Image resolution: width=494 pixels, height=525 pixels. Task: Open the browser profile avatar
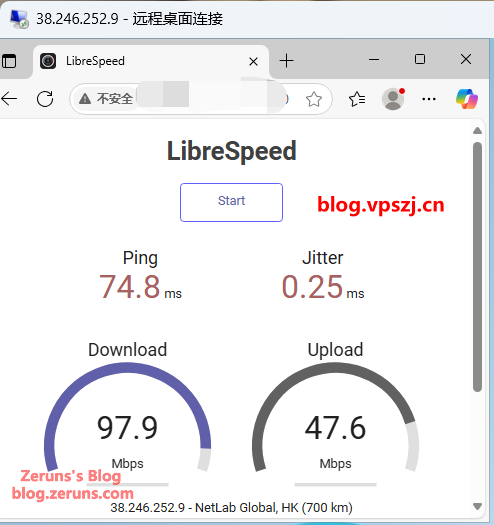tap(393, 99)
